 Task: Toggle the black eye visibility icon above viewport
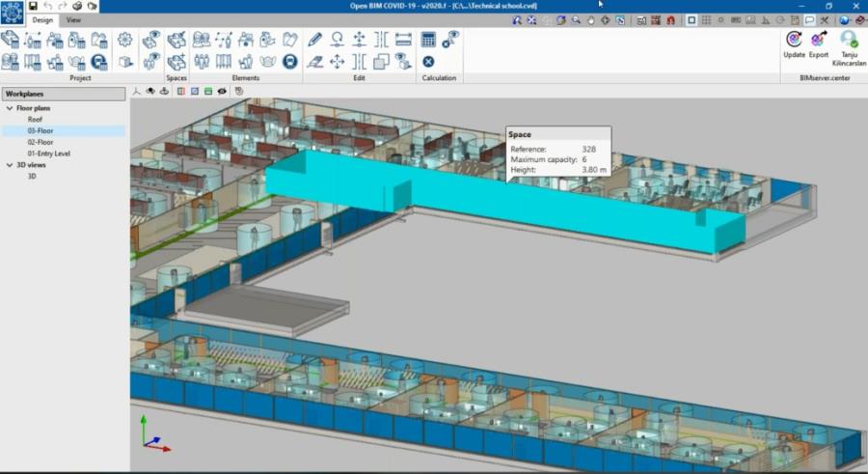[222, 92]
